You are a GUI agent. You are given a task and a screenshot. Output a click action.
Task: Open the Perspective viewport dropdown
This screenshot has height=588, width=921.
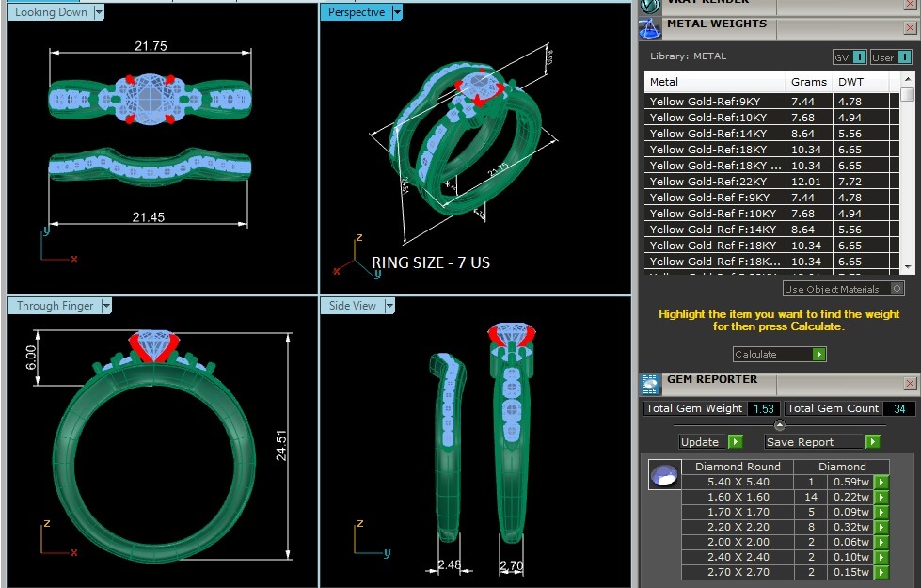pos(397,12)
